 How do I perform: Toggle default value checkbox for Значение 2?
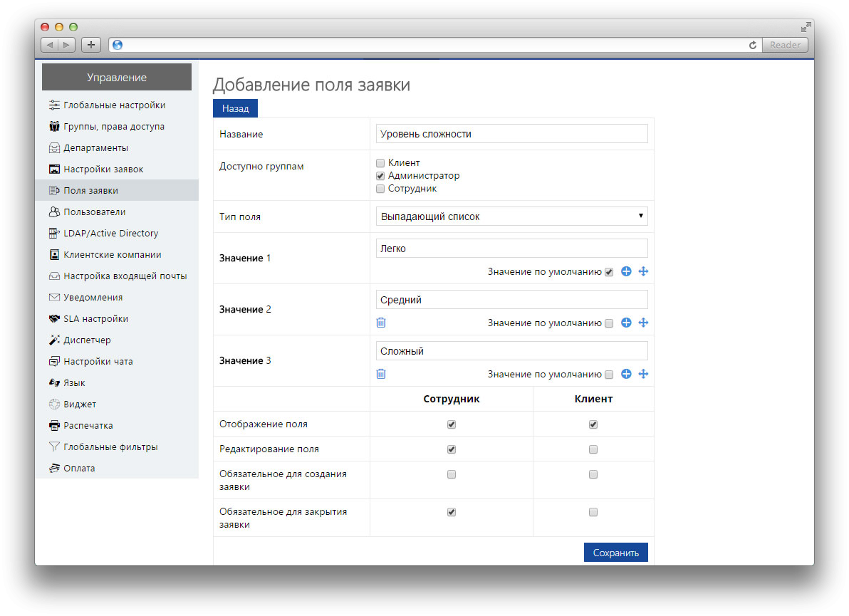(609, 323)
